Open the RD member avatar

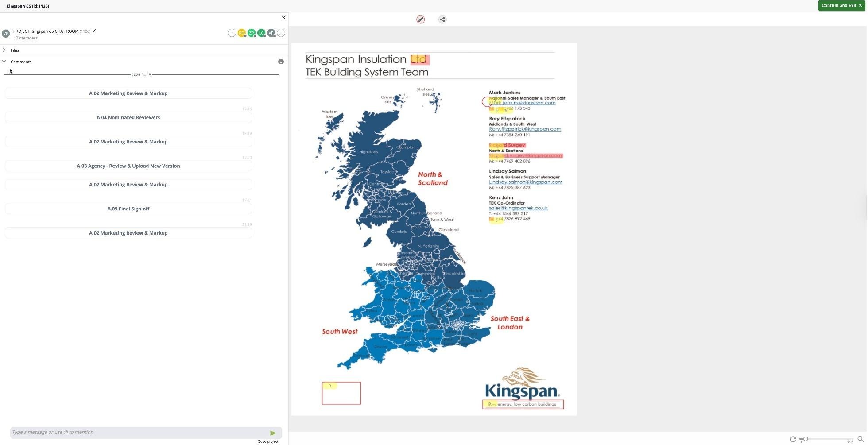(242, 33)
